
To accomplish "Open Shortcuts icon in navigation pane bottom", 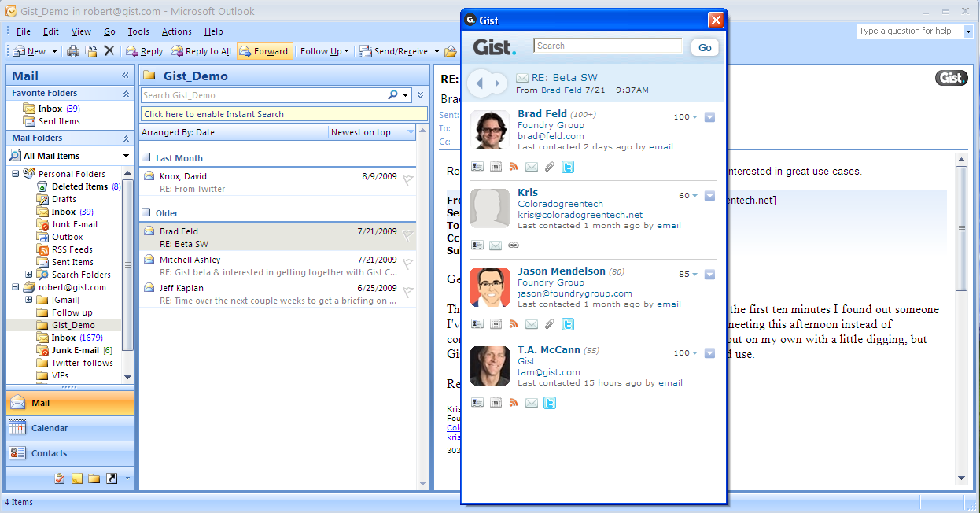I will pos(112,478).
